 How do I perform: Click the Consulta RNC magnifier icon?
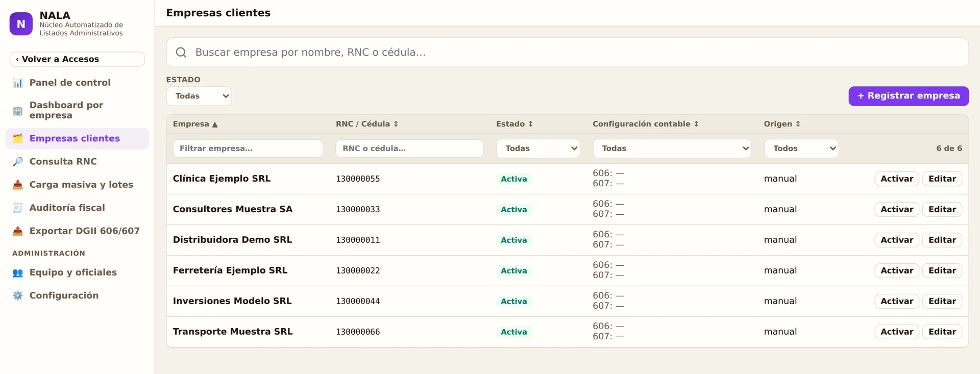[x=18, y=161]
